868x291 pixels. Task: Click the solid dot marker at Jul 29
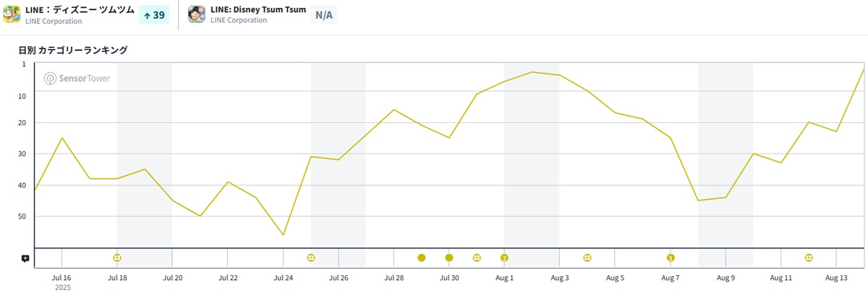[x=422, y=258]
